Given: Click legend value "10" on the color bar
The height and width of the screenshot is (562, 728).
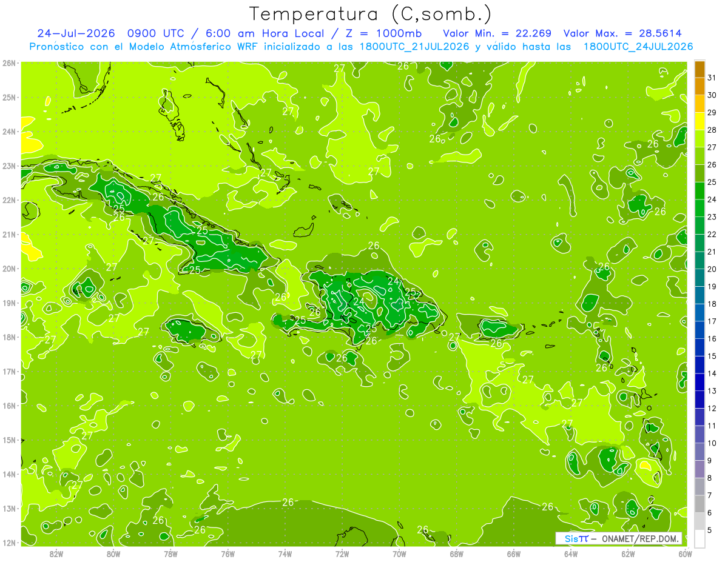Looking at the screenshot, I should pos(712,443).
